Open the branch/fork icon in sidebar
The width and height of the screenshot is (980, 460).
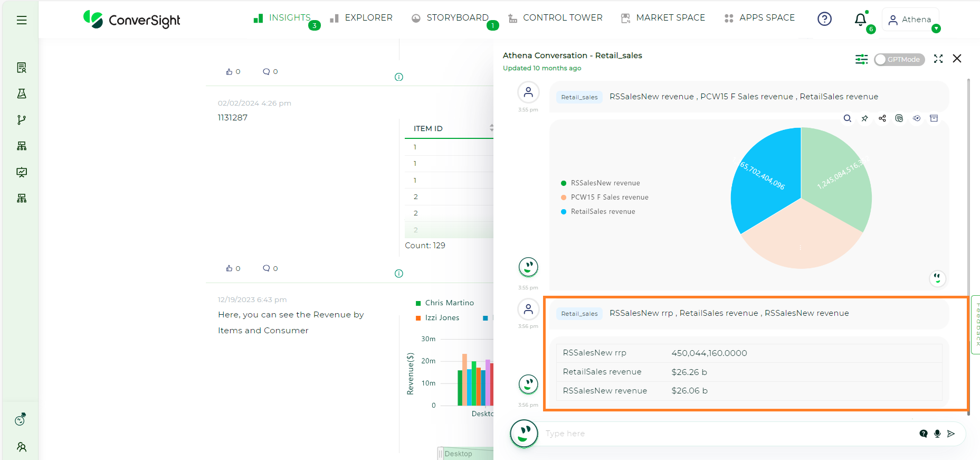(x=22, y=120)
